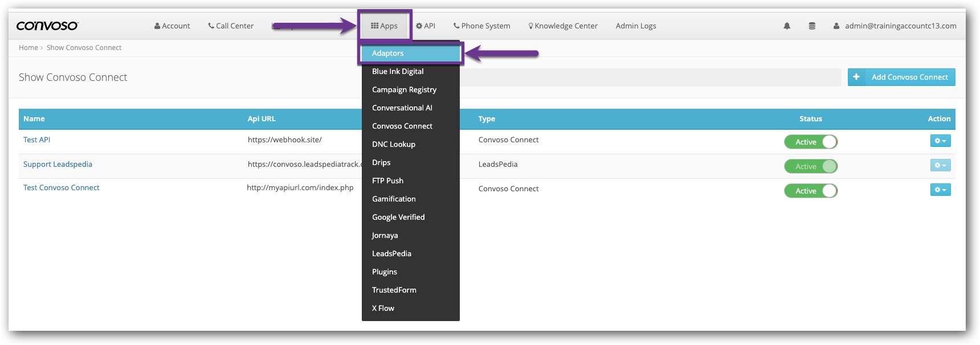
Task: Select FTP Push in the dropdown
Action: (411, 180)
